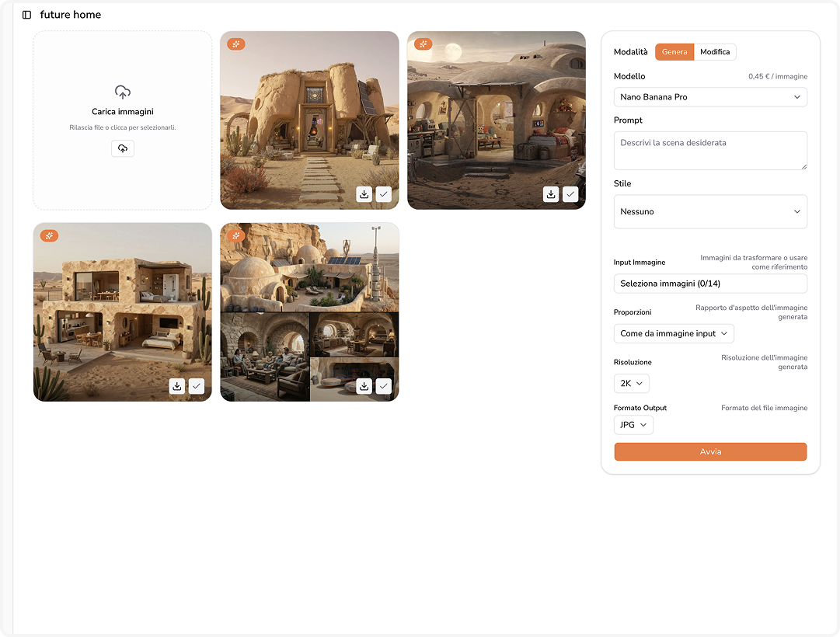This screenshot has width=840, height=637.
Task: Click AI sparkle badge on first image
Action: (x=236, y=44)
